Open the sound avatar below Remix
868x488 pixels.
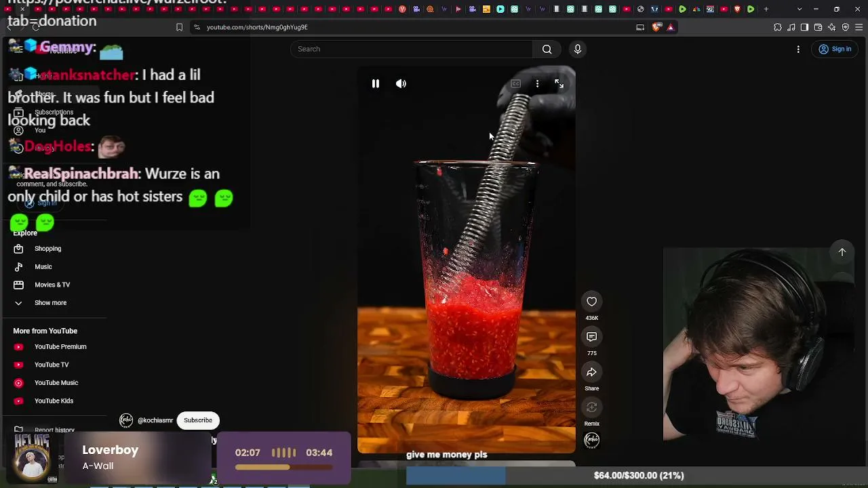(591, 440)
